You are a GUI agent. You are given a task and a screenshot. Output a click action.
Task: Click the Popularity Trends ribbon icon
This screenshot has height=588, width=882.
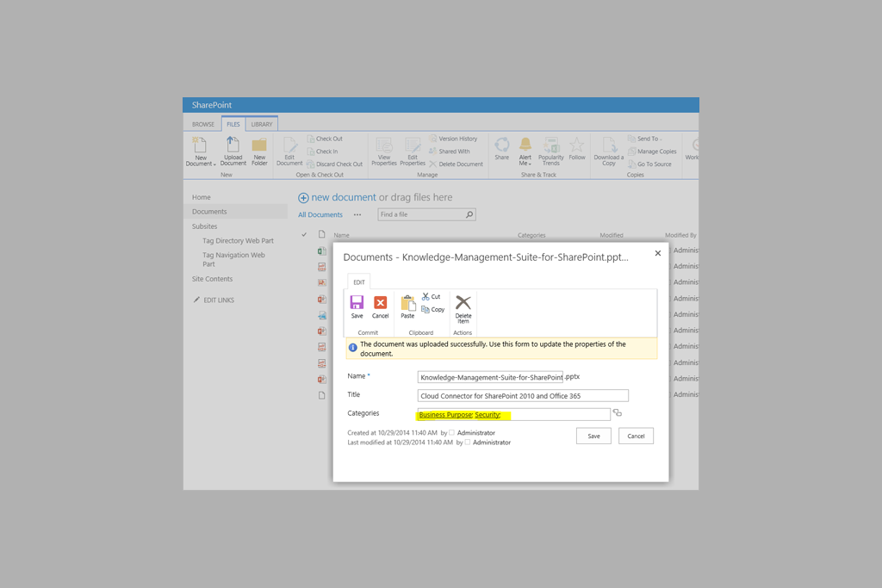click(551, 145)
